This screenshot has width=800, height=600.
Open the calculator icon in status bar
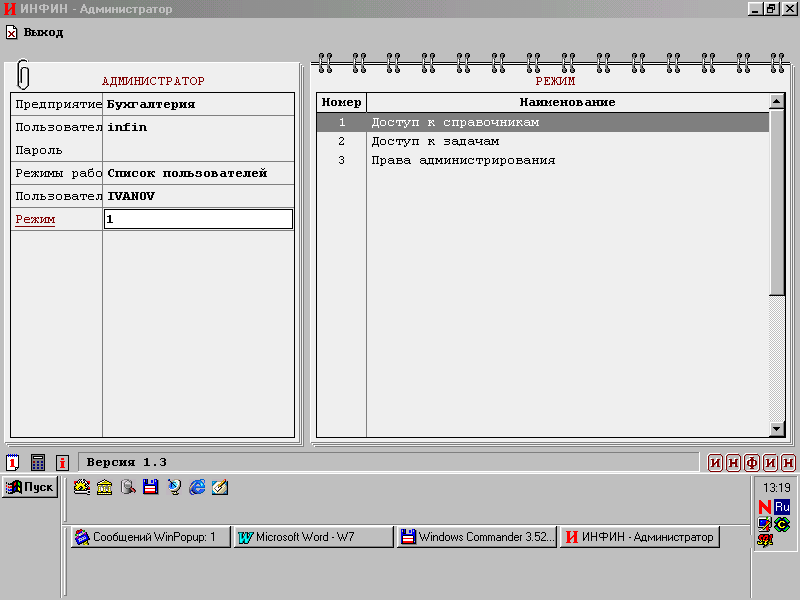pyautogui.click(x=38, y=462)
